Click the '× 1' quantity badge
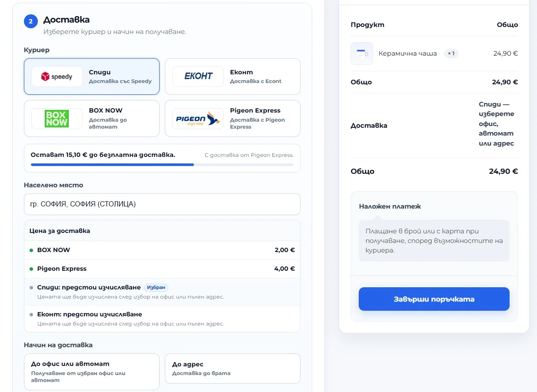The image size is (537, 392). [451, 53]
